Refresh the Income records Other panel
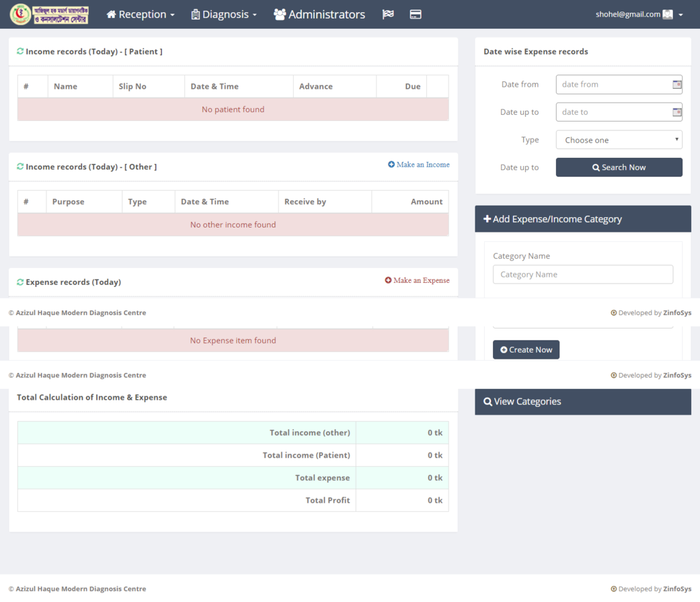The height and width of the screenshot is (602, 700). pos(20,167)
